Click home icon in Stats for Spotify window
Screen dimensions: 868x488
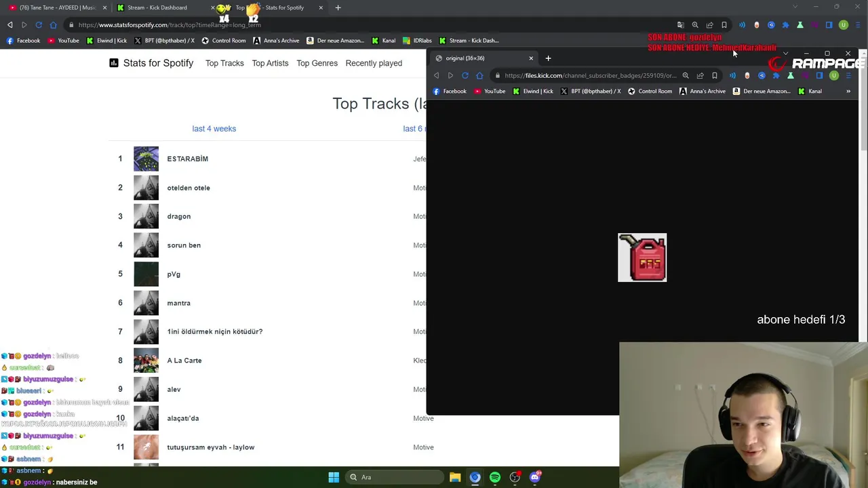pos(54,25)
